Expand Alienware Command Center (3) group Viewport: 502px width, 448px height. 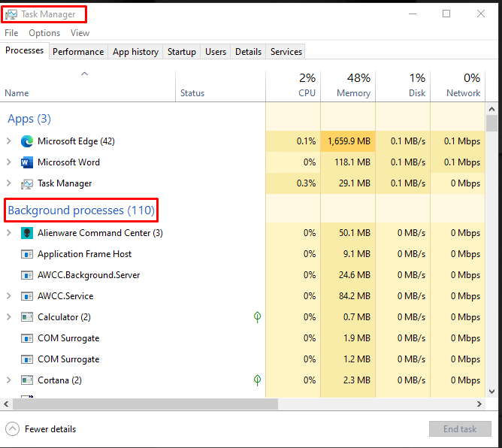click(x=9, y=233)
